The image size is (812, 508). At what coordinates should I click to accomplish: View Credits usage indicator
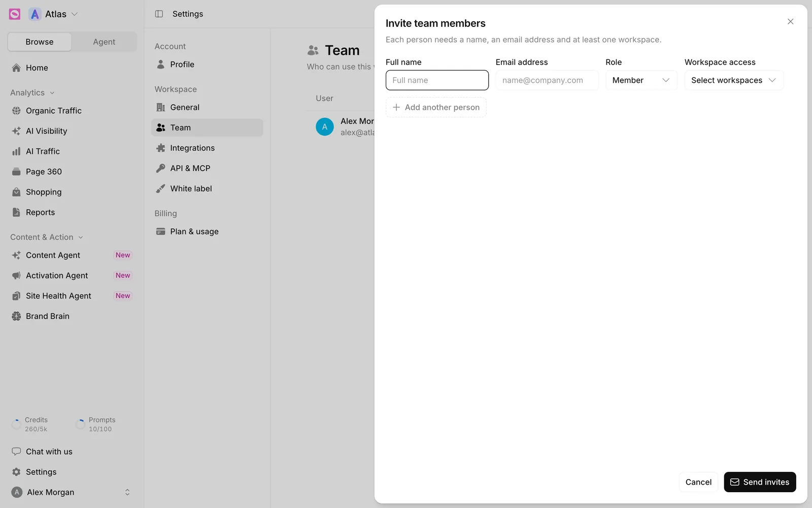[30, 424]
